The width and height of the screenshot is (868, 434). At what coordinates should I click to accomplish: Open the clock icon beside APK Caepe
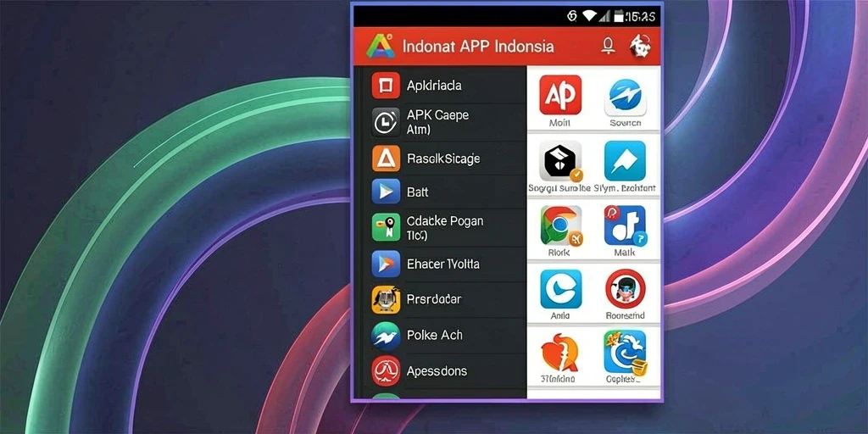(386, 122)
